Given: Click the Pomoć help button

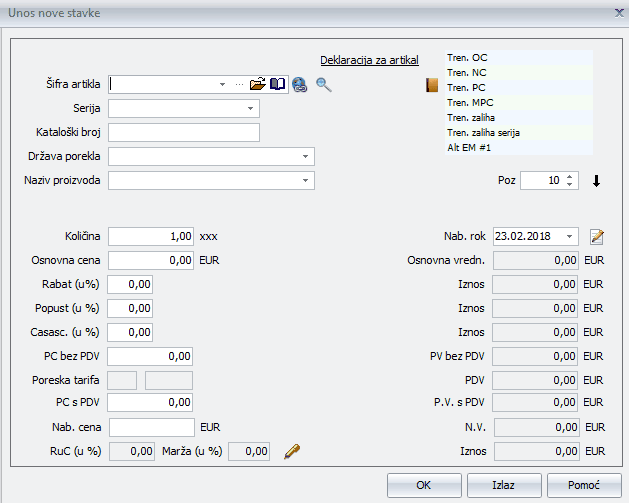Looking at the screenshot, I should click(x=585, y=485).
